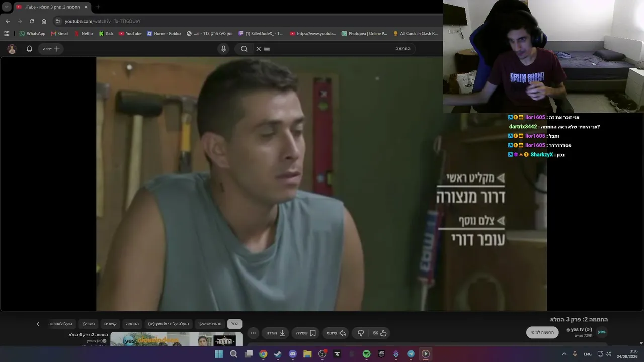Show more filter chips with chevron arrow

pos(38,324)
